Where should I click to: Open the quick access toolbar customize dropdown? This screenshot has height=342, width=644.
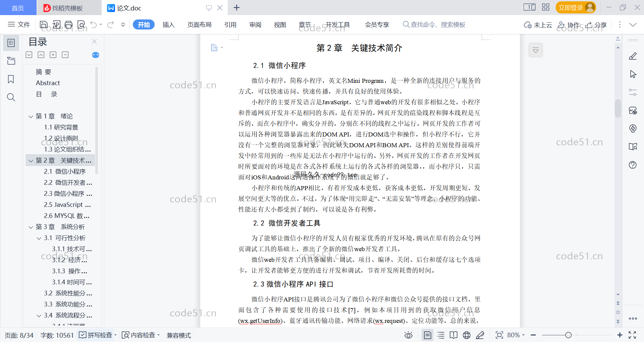(x=123, y=24)
